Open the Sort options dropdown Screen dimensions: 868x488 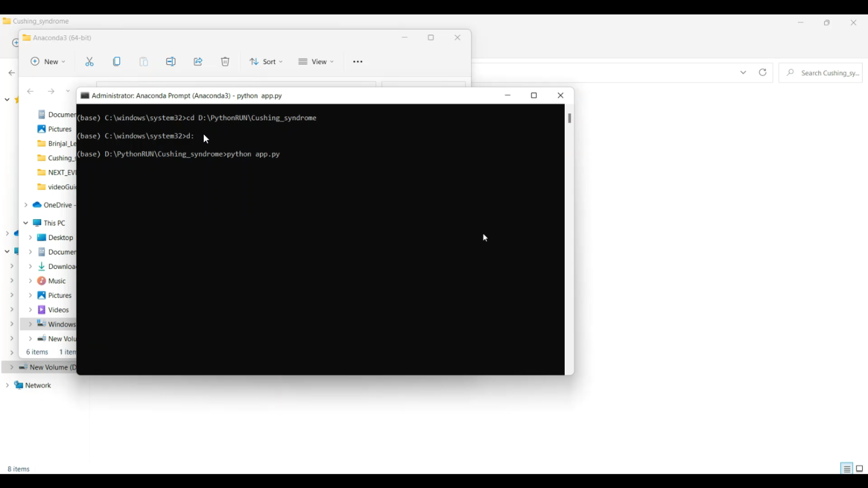(x=266, y=62)
